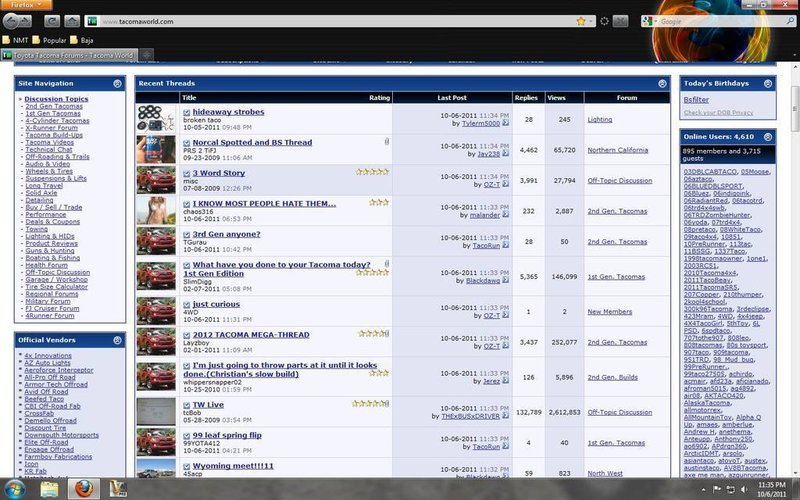Click first-new-post icon beside TW Live
Screen dimensions: 800x500
187,405
